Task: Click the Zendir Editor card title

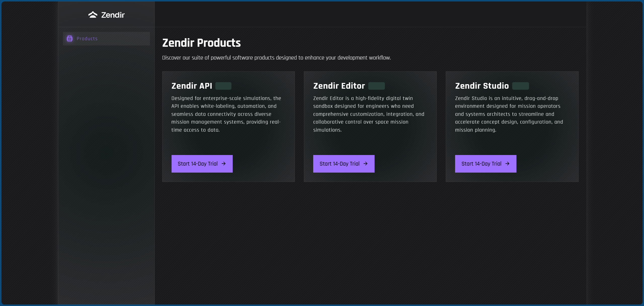Action: point(339,86)
